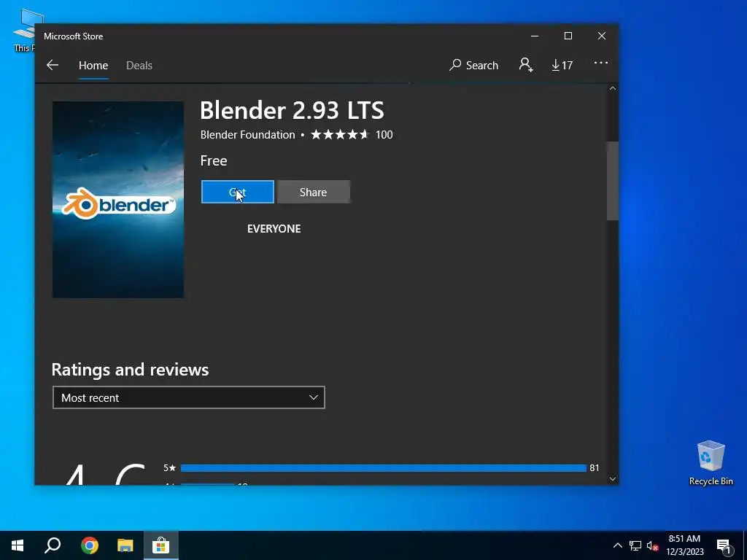Show hidden system tray icons
The width and height of the screenshot is (747, 560).
tap(617, 545)
